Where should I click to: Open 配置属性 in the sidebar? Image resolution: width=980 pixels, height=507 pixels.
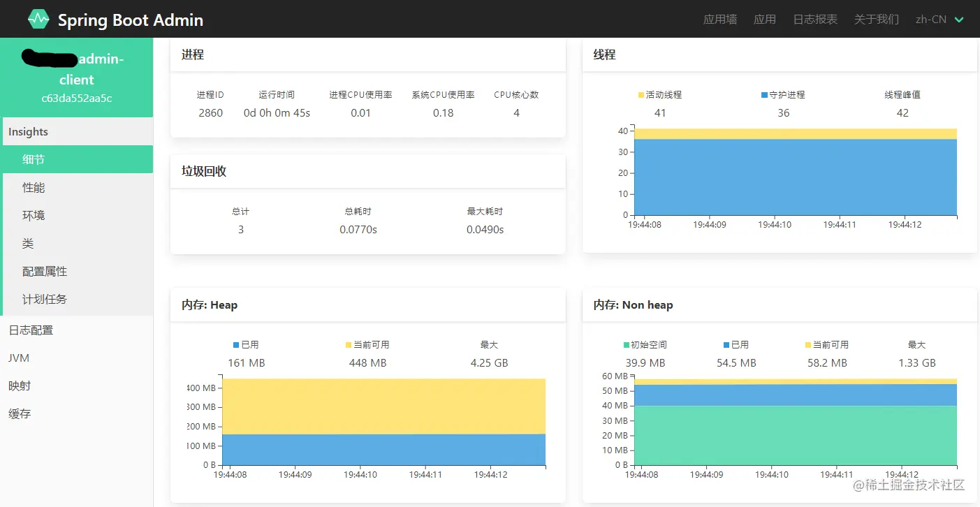click(x=78, y=271)
